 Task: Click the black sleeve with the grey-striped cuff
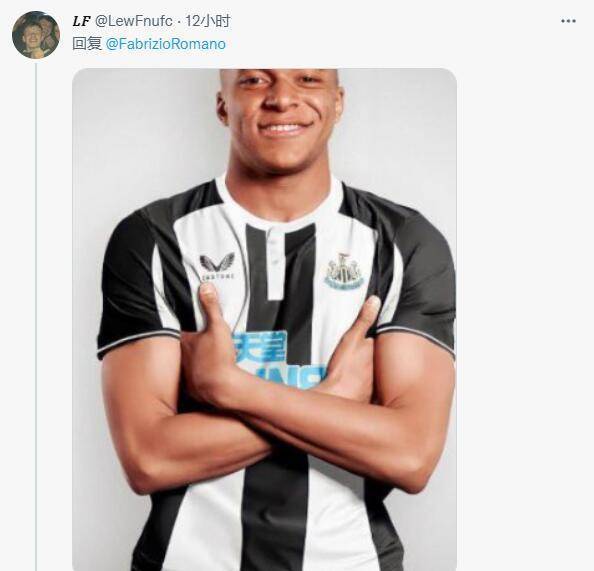pos(419,288)
